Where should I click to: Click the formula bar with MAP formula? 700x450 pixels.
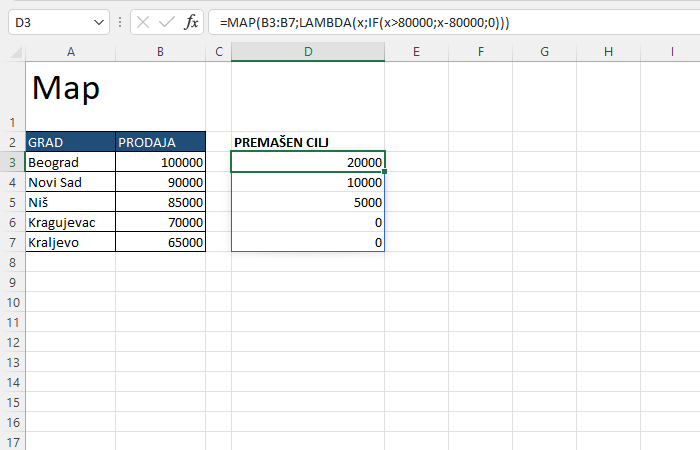click(x=450, y=22)
